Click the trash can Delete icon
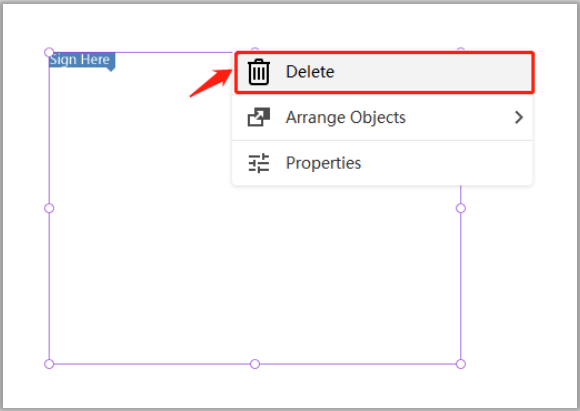The width and height of the screenshot is (580, 411). pos(259,72)
